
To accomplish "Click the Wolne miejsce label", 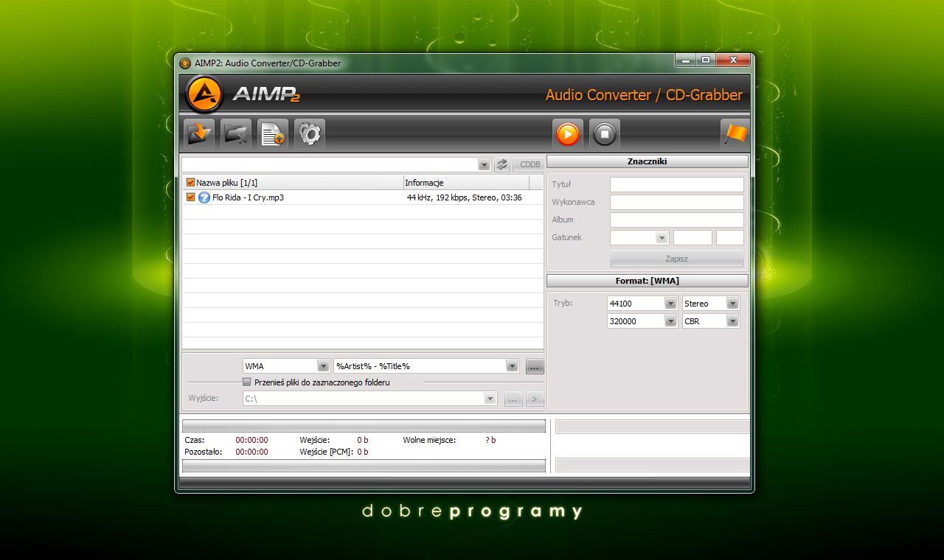I will coord(429,440).
